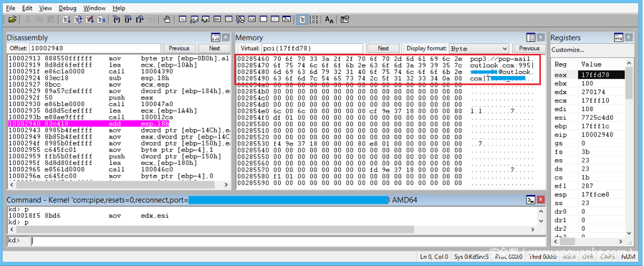Image resolution: width=644 pixels, height=266 pixels.
Task: Click the Previous button in Disassembly panel
Action: tap(179, 48)
